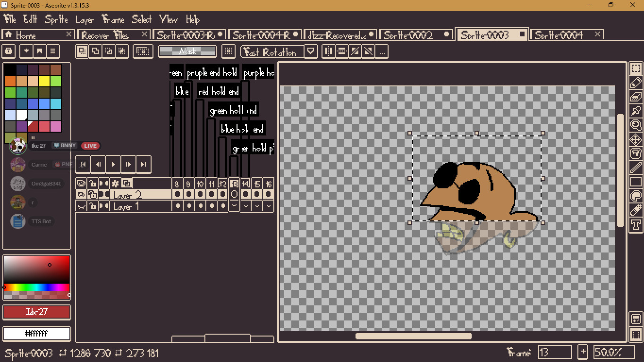644x362 pixels.
Task: Play the animation
Action: click(113, 164)
